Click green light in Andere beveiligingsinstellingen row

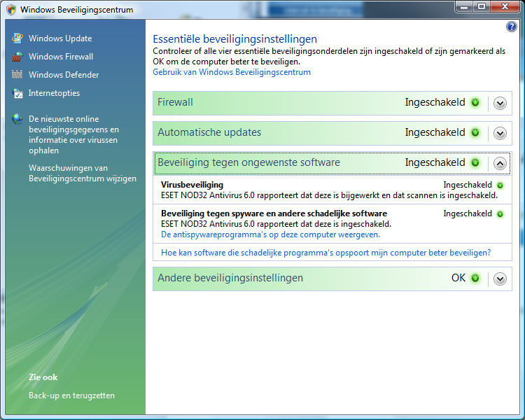[x=475, y=278]
